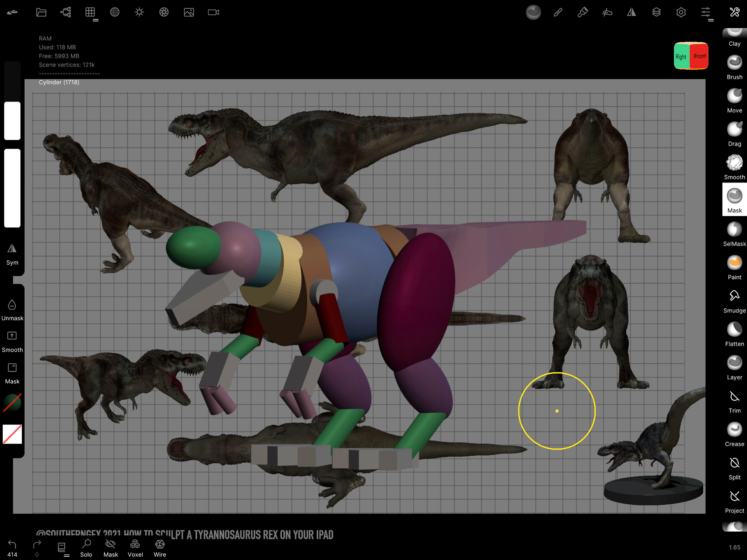Click the 'Cylinder (1718)' object label

[x=59, y=83]
